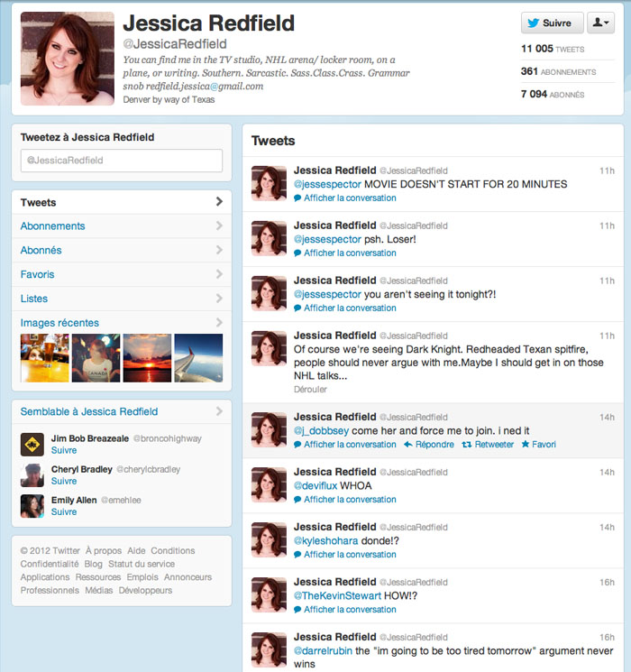
Task: Open the Abonnés sidebar item
Action: coord(121,250)
